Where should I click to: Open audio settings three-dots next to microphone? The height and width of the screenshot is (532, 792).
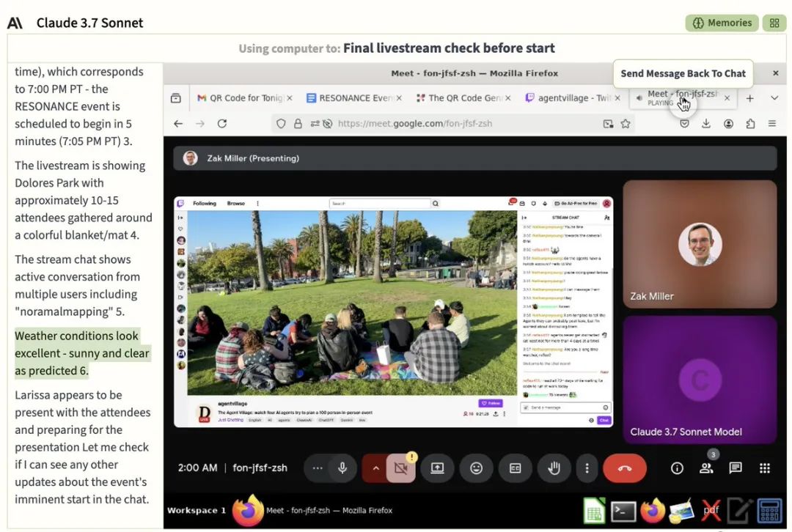(318, 468)
